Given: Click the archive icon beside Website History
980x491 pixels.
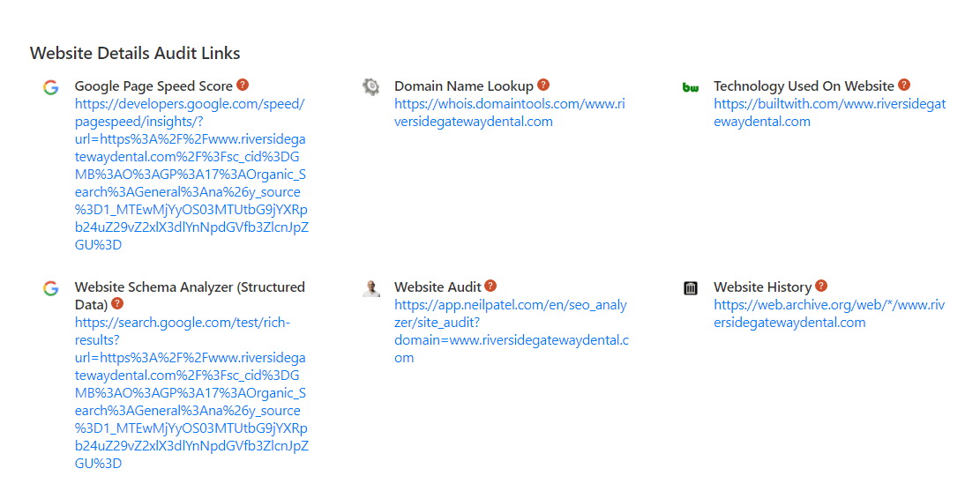Looking at the screenshot, I should [691, 287].
